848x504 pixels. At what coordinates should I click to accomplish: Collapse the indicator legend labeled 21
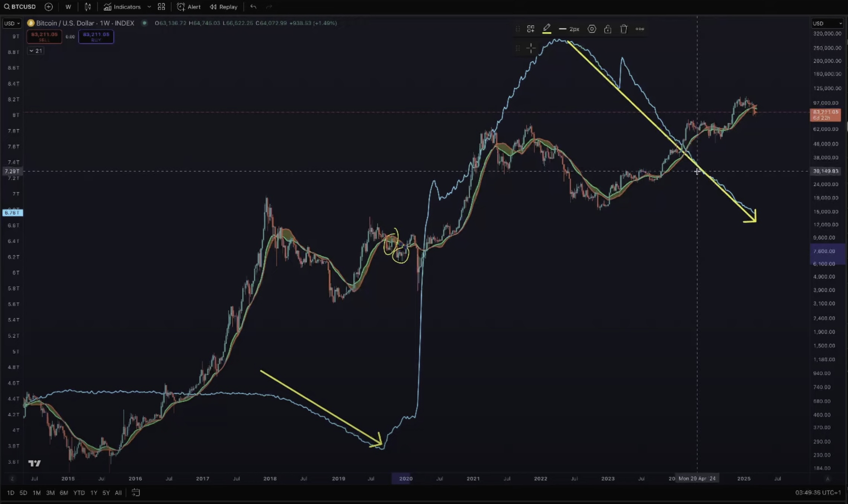tap(35, 51)
